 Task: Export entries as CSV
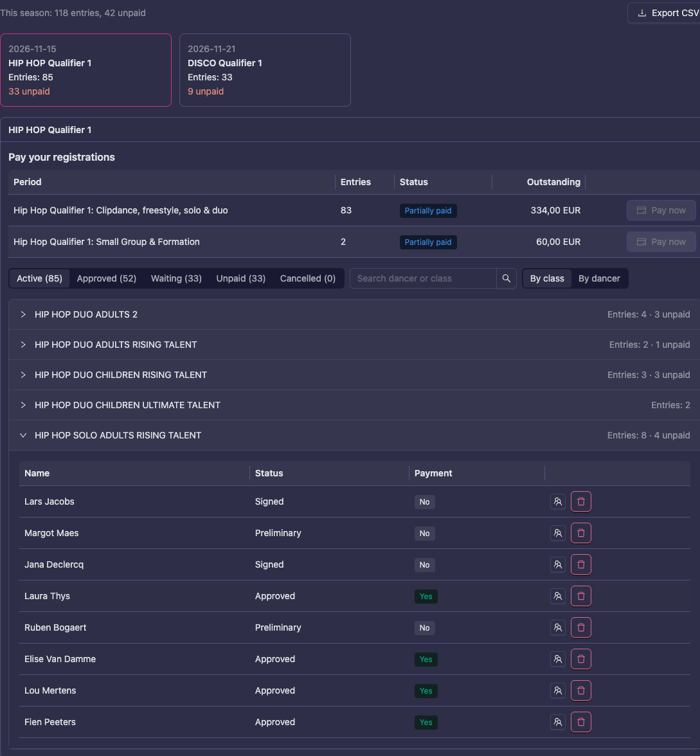(665, 13)
